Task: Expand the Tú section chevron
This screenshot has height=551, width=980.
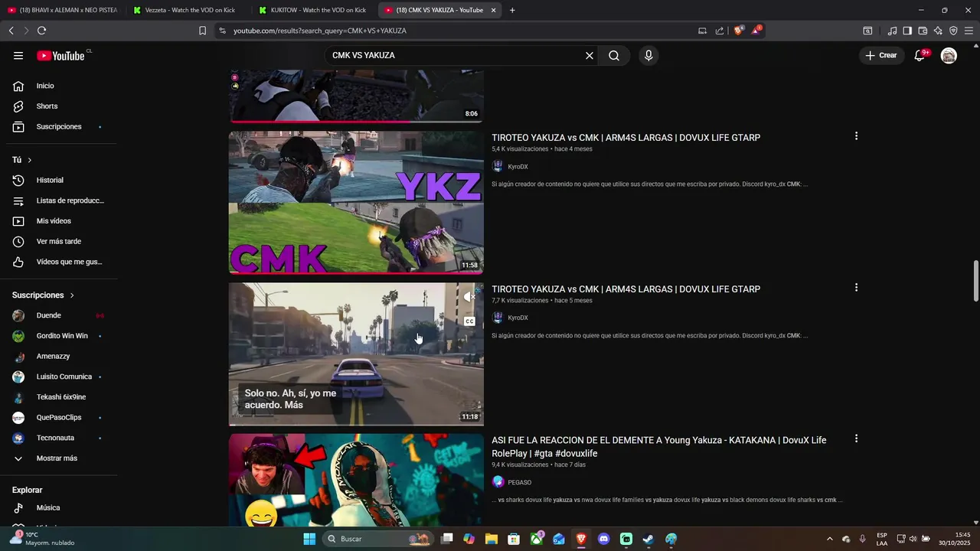Action: tap(30, 160)
